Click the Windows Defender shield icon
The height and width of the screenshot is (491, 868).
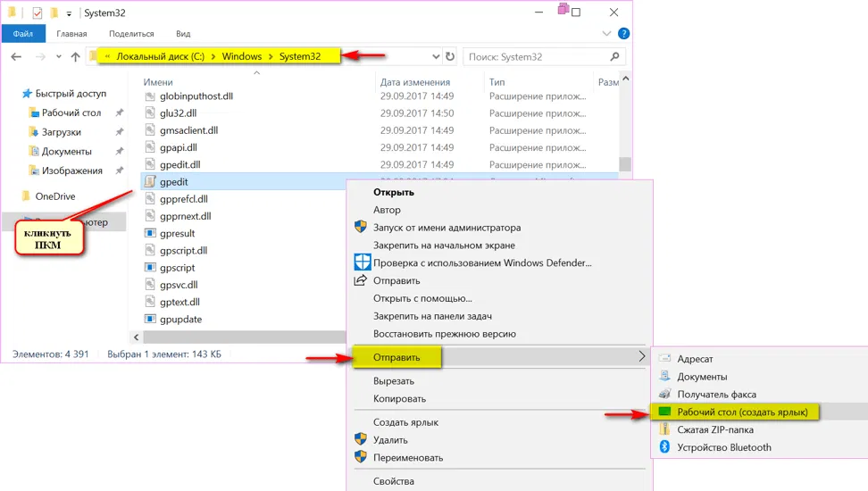tap(362, 262)
